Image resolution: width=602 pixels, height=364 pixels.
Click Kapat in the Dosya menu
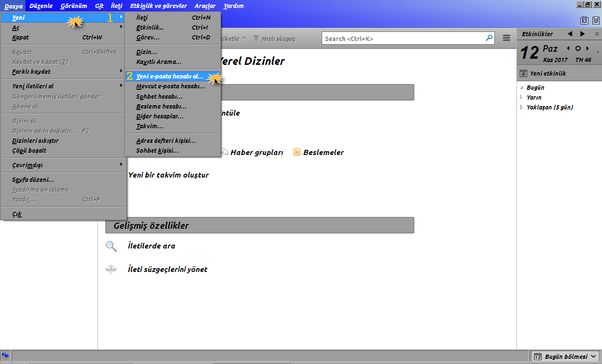tap(63, 37)
